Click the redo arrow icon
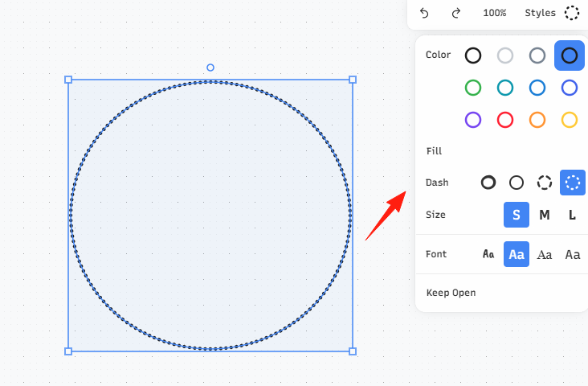588x386 pixels. click(456, 13)
